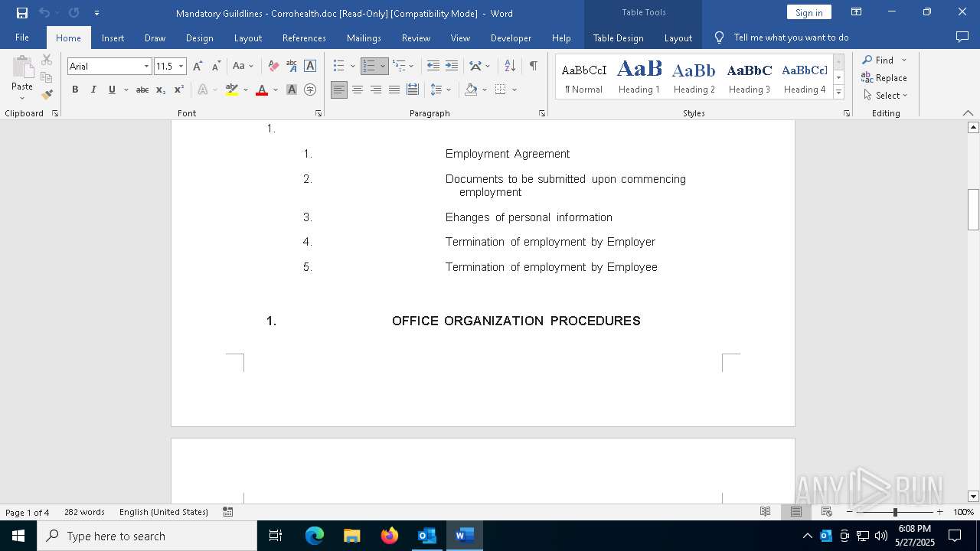Toggle Italic formatting
Viewport: 980px width, 551px height.
[93, 90]
